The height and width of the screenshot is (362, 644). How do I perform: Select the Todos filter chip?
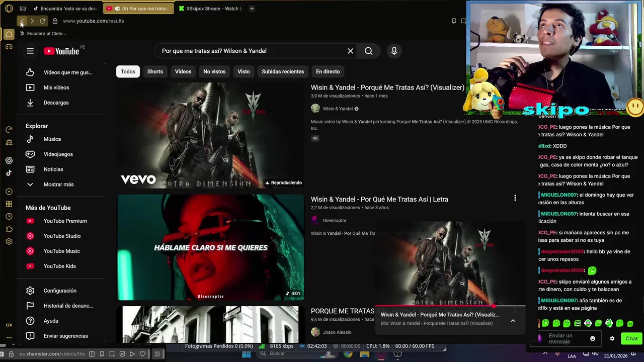point(128,71)
